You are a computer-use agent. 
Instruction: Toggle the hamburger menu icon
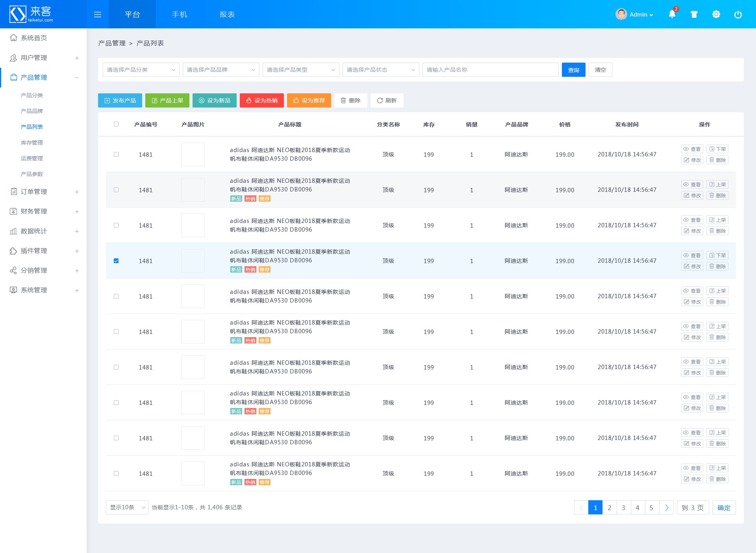98,15
